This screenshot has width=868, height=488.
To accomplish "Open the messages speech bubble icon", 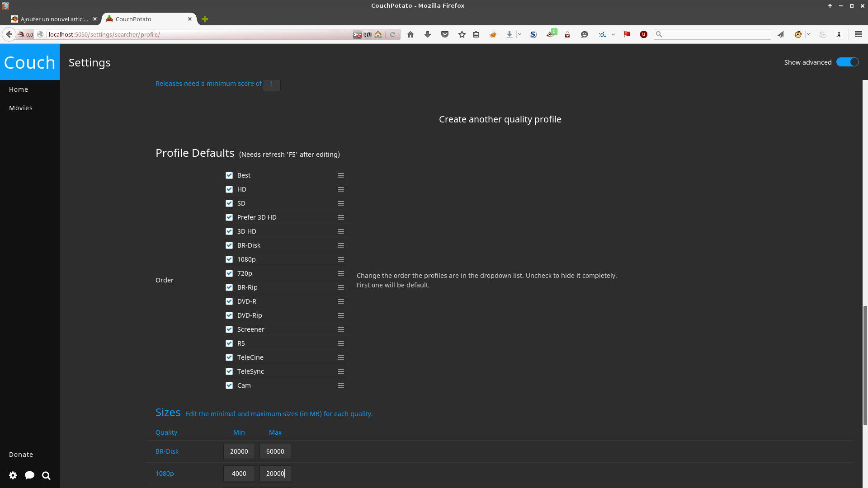I will pyautogui.click(x=30, y=475).
